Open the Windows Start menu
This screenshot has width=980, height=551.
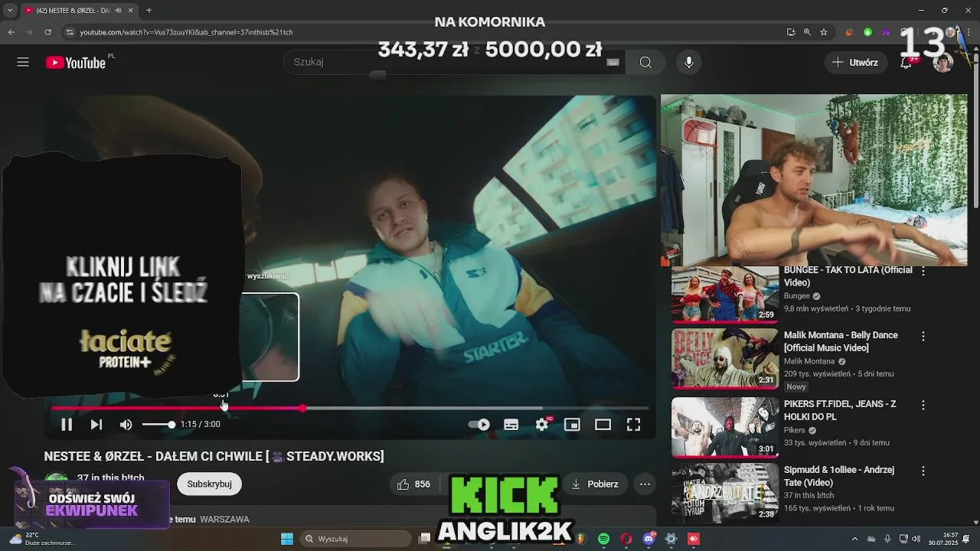287,539
